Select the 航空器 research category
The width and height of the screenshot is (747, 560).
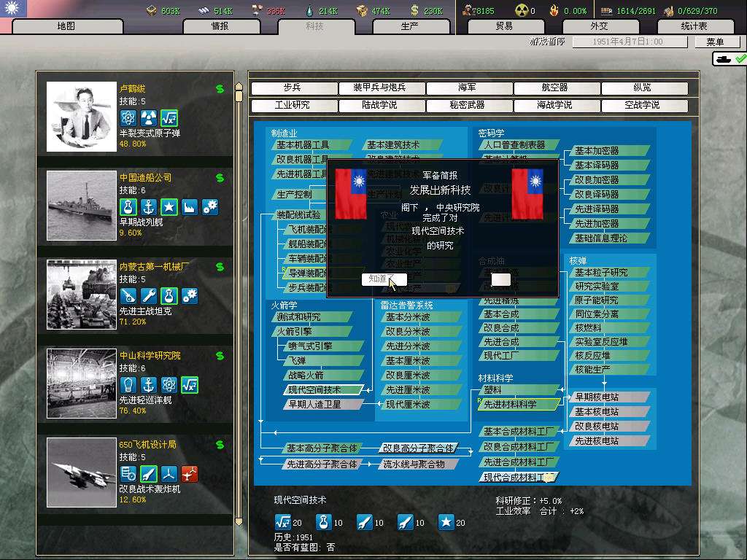pyautogui.click(x=556, y=87)
